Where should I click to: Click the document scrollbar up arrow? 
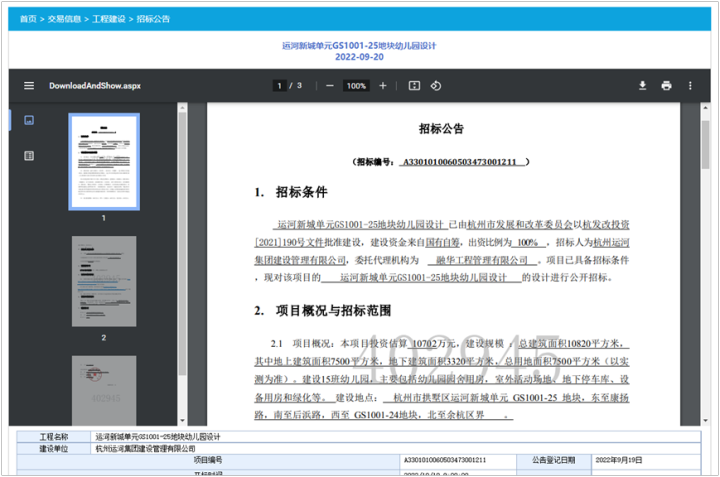tap(706, 108)
